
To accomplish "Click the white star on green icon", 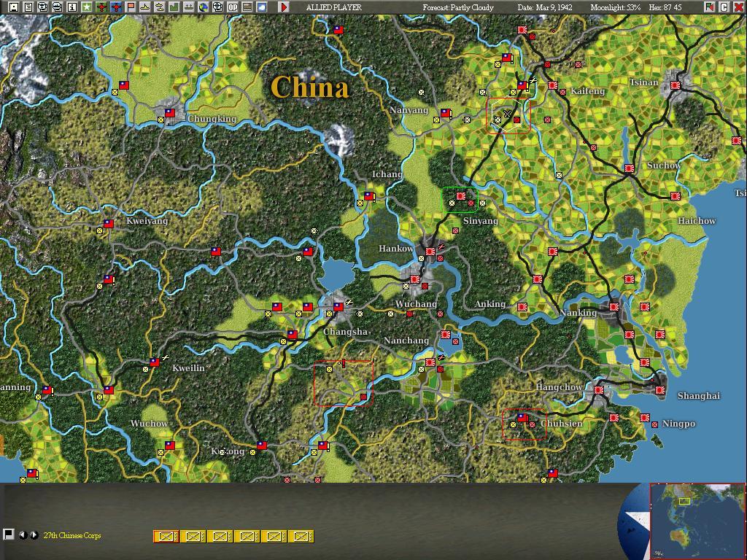I will point(87,7).
